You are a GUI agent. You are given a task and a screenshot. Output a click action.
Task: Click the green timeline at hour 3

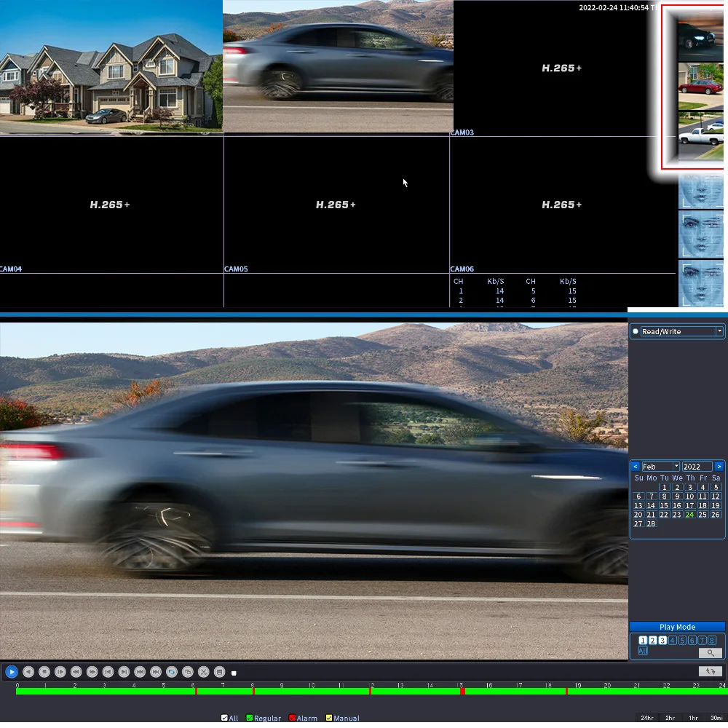(x=105, y=692)
